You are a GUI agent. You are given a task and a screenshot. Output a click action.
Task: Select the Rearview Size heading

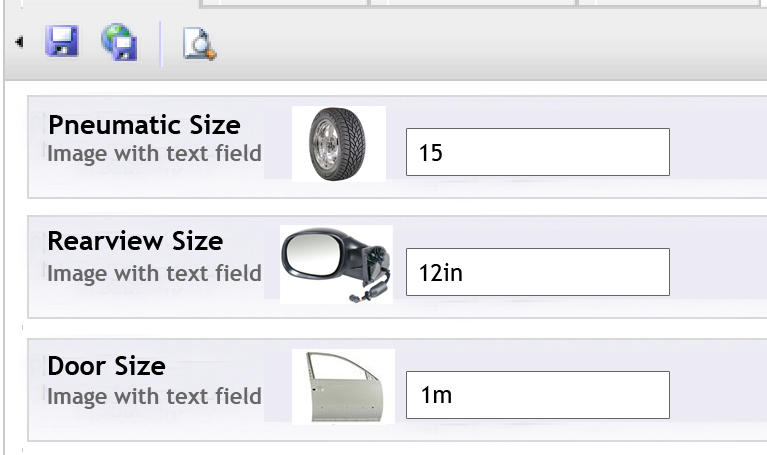[135, 241]
